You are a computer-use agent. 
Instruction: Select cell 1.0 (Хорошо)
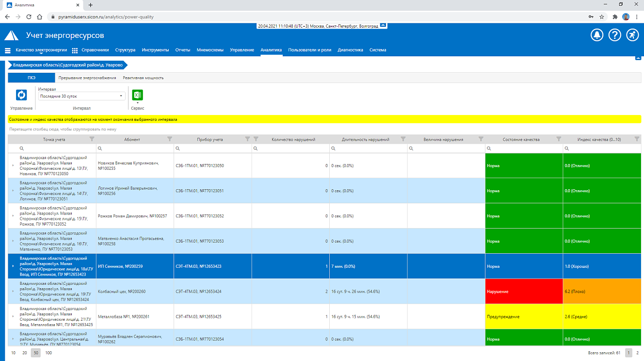[x=602, y=266]
